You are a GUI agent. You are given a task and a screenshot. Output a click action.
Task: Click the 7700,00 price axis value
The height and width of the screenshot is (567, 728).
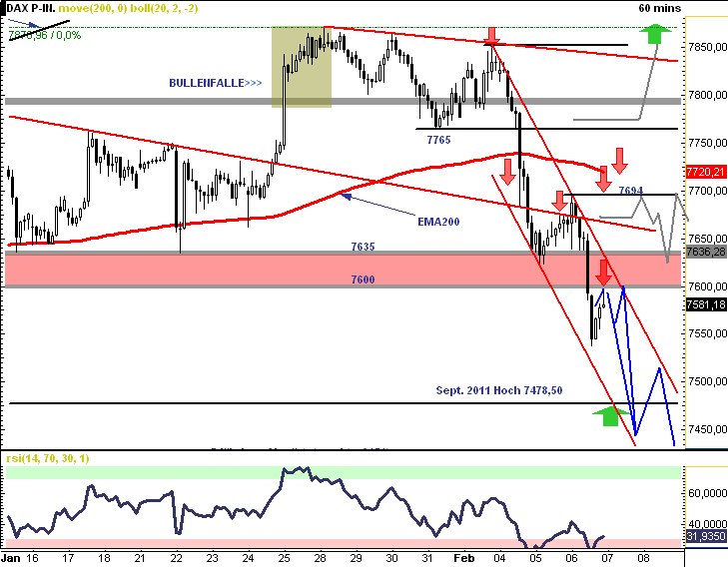707,191
